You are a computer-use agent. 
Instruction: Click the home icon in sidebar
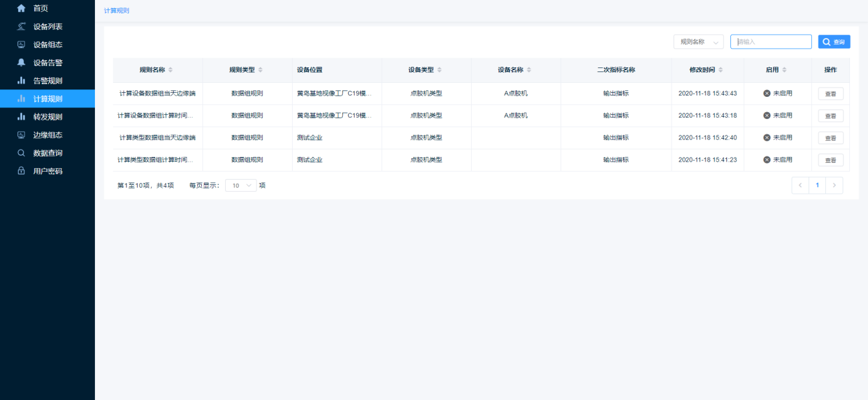tap(21, 9)
